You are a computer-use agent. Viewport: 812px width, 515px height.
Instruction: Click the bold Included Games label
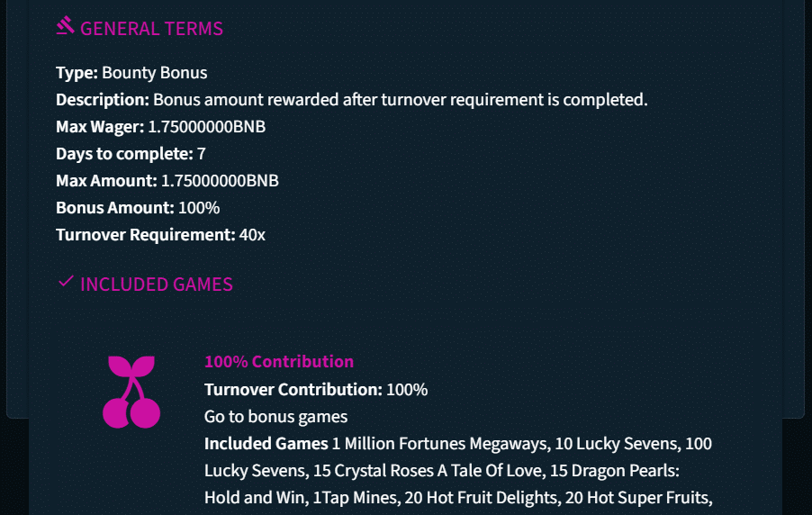coord(266,444)
